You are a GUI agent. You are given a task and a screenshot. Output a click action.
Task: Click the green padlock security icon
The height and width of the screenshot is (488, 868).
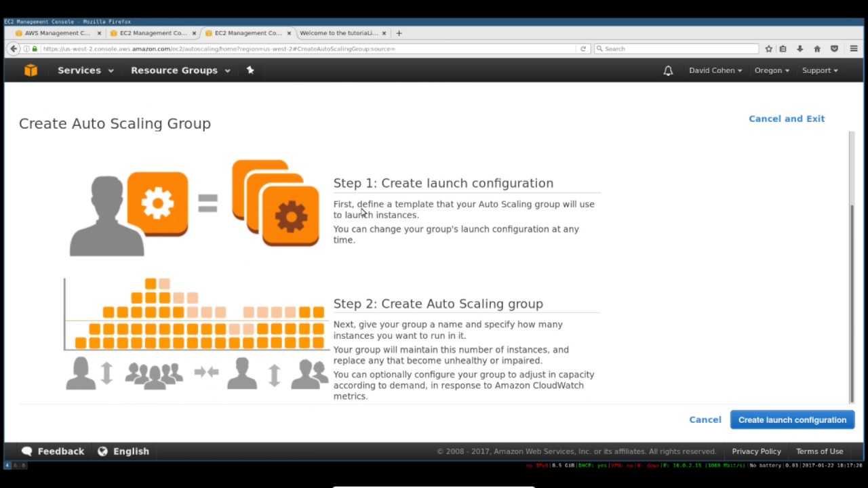point(35,49)
